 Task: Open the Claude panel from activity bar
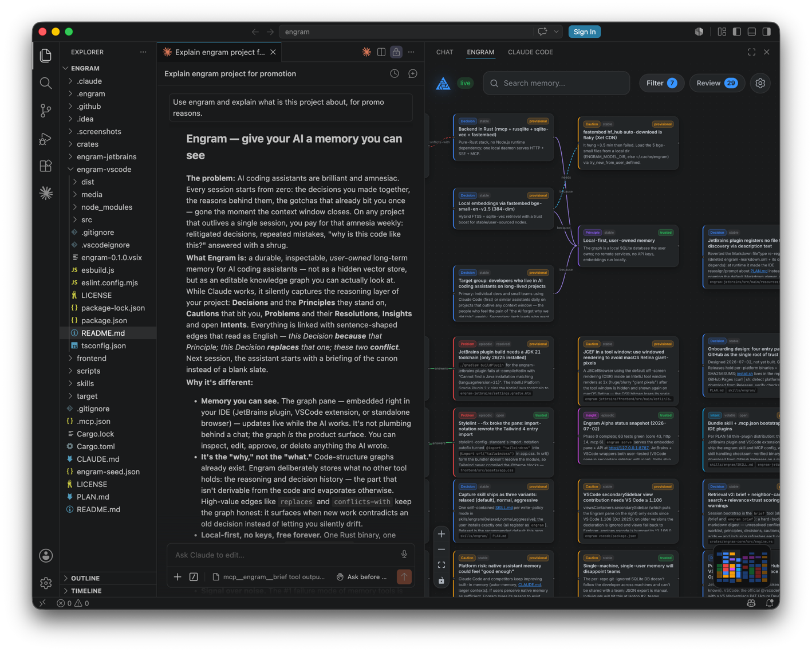[x=46, y=193]
